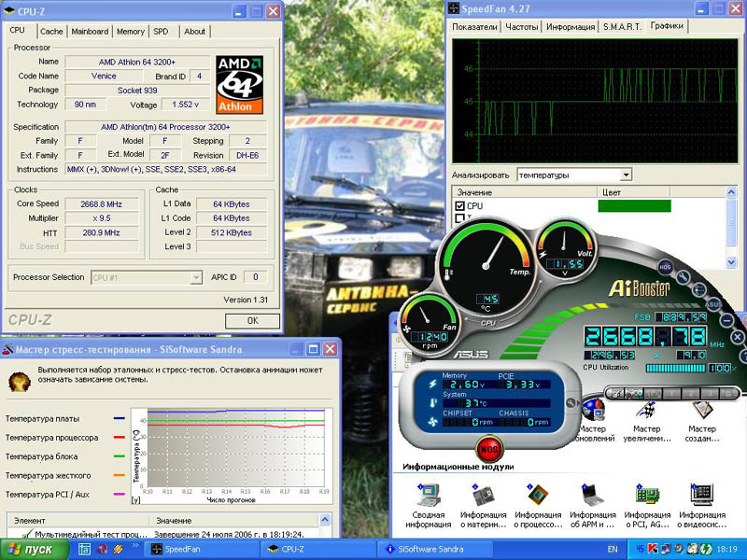The image size is (747, 560).
Task: Switch to SpeedFan taskbar button
Action: [x=200, y=549]
